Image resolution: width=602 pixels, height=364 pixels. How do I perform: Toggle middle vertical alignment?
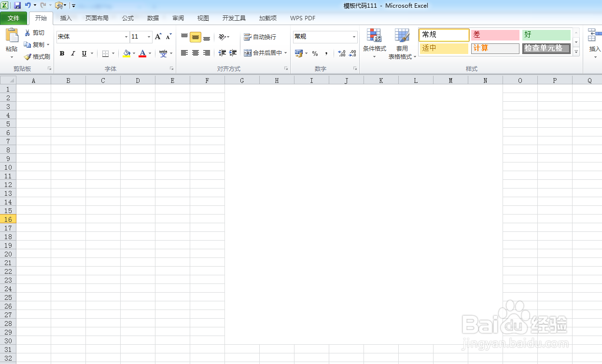(x=196, y=37)
